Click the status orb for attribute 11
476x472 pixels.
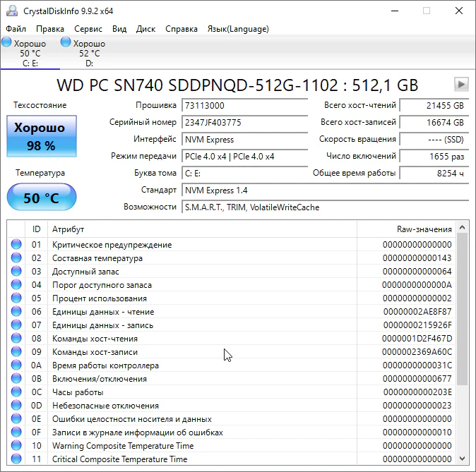pyautogui.click(x=16, y=459)
